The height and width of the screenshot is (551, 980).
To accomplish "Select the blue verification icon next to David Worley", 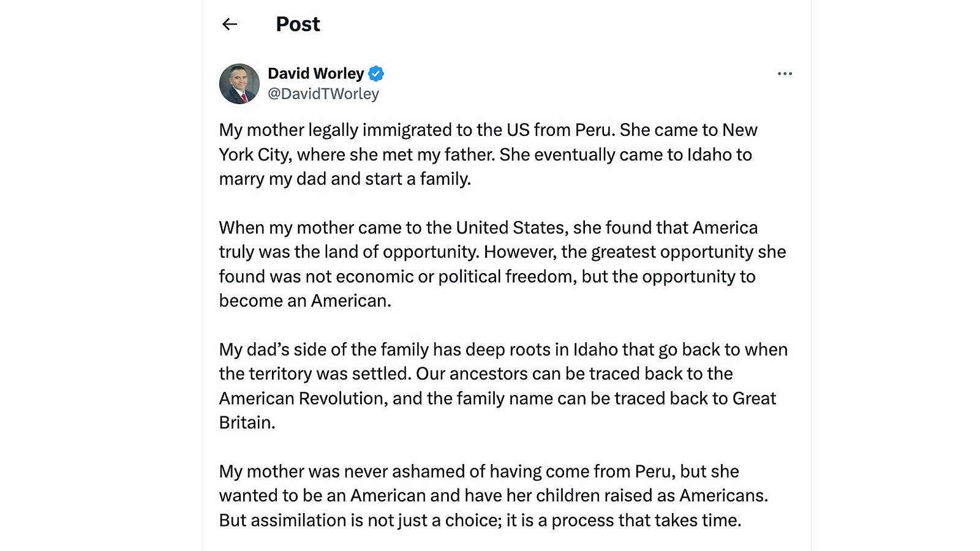I will 375,73.
